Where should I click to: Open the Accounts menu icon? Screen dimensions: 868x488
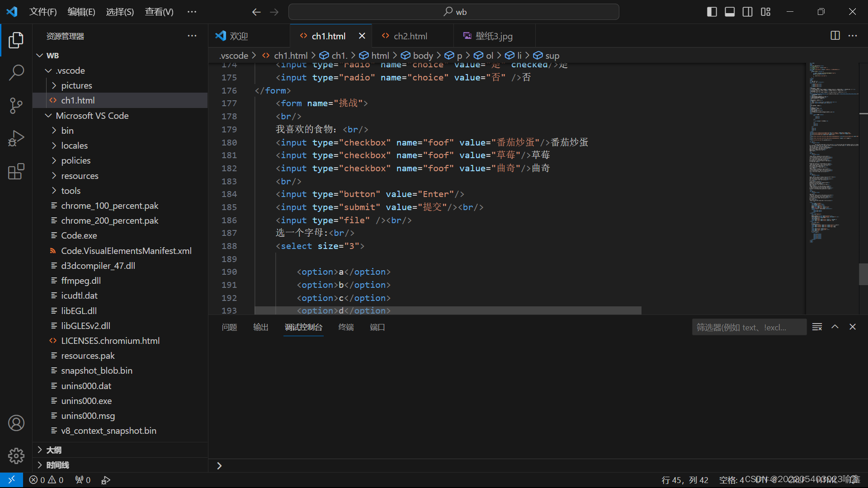[x=16, y=423]
